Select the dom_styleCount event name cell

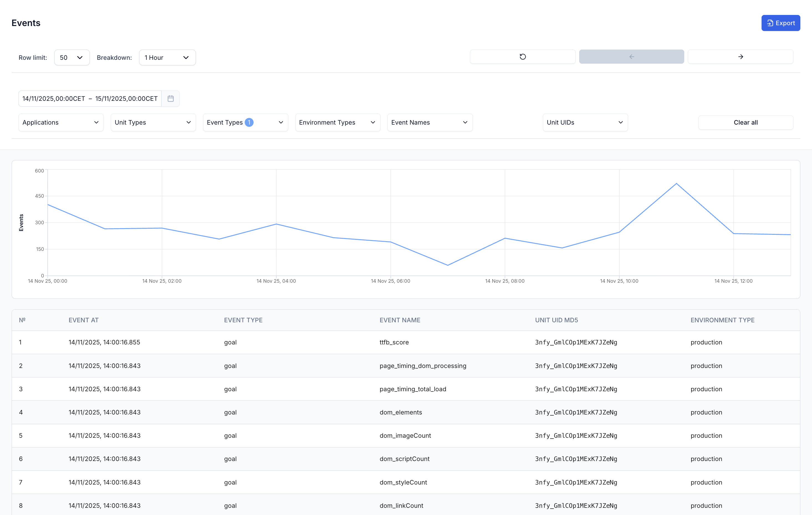403,482
